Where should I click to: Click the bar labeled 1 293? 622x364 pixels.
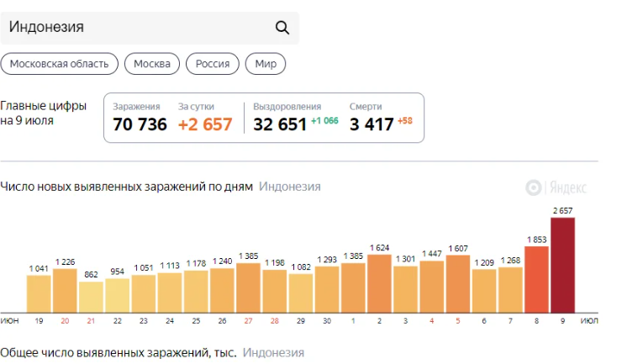[327, 290]
